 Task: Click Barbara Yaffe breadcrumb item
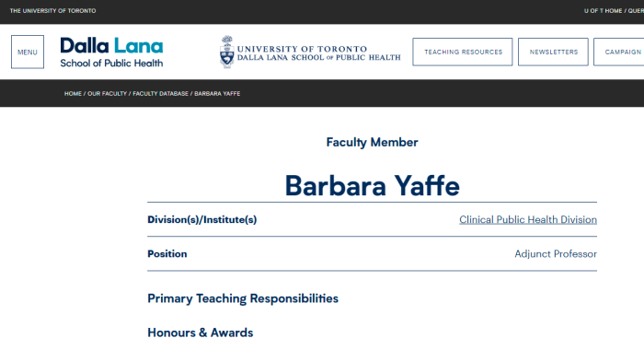pyautogui.click(x=217, y=94)
